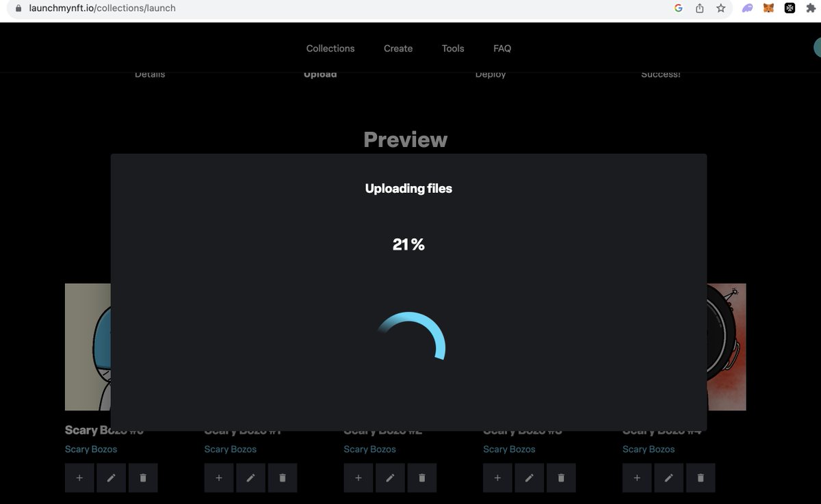Open Scary Bozos link under Scary Bozo #1

tap(231, 449)
